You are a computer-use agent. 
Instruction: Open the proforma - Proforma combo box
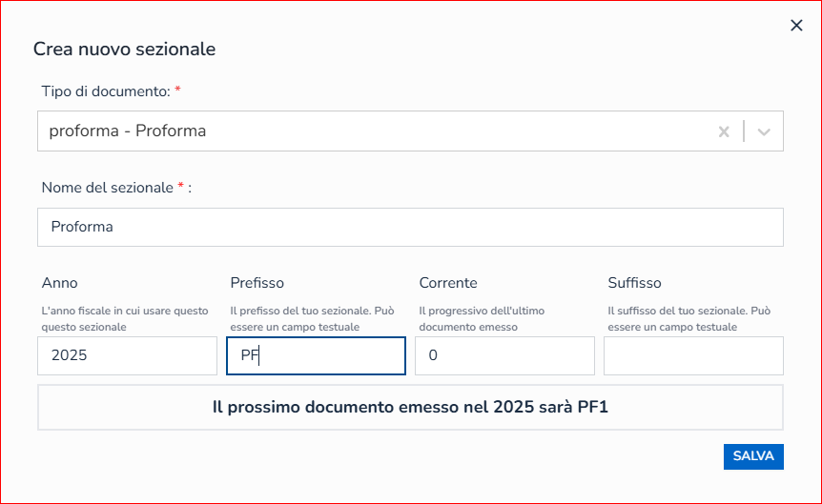tap(372, 131)
